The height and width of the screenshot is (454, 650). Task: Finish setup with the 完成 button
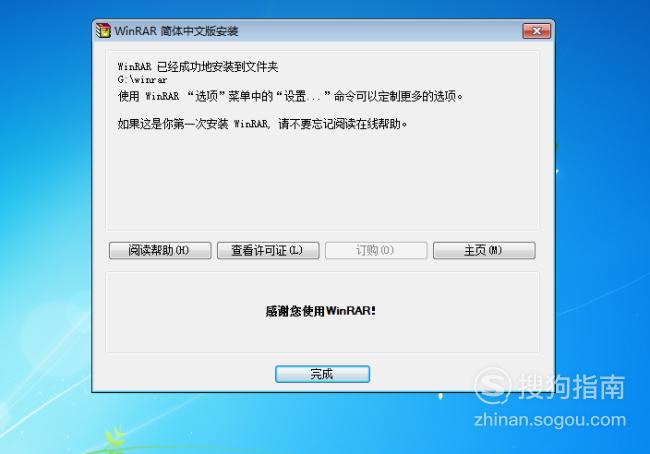tap(322, 374)
